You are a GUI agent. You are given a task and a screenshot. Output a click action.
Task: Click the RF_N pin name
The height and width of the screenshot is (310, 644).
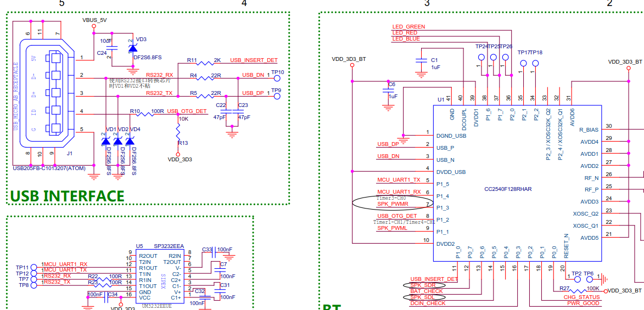[x=591, y=178]
